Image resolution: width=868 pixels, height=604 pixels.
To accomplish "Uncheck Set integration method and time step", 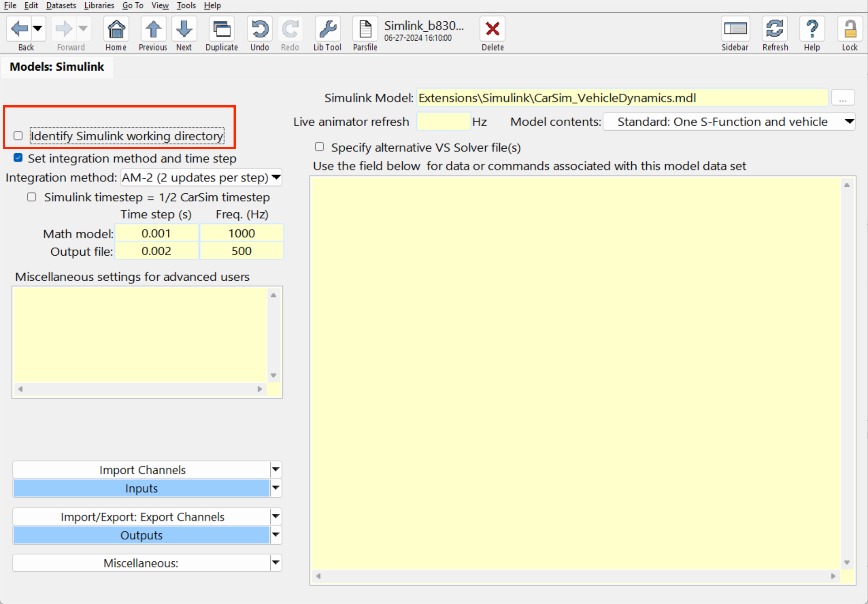I will (18, 158).
